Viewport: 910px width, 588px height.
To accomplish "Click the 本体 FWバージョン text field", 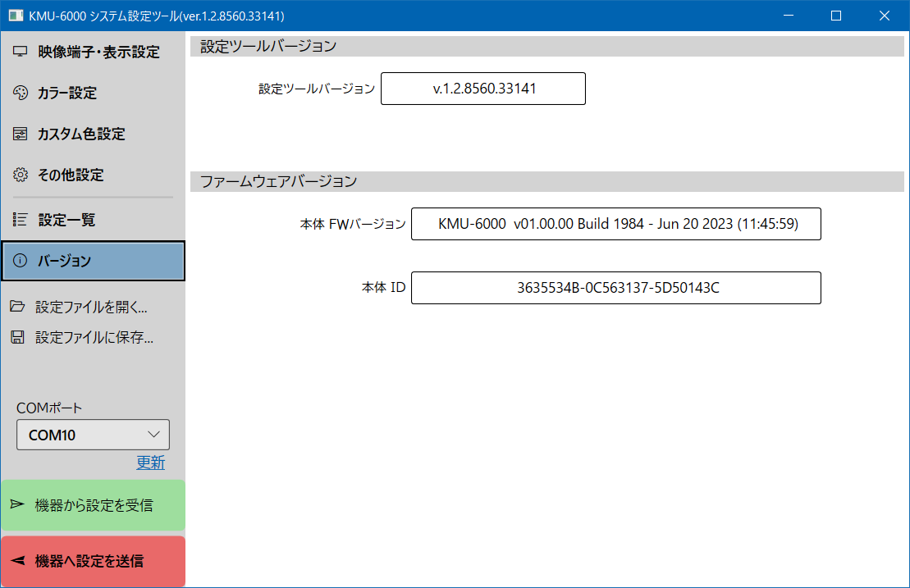I will coord(615,223).
